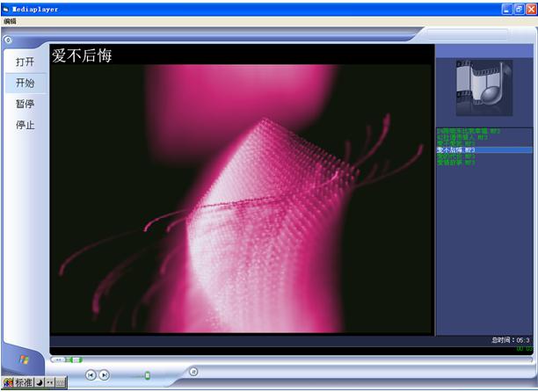Click the film and music note thumbnail

tap(483, 87)
